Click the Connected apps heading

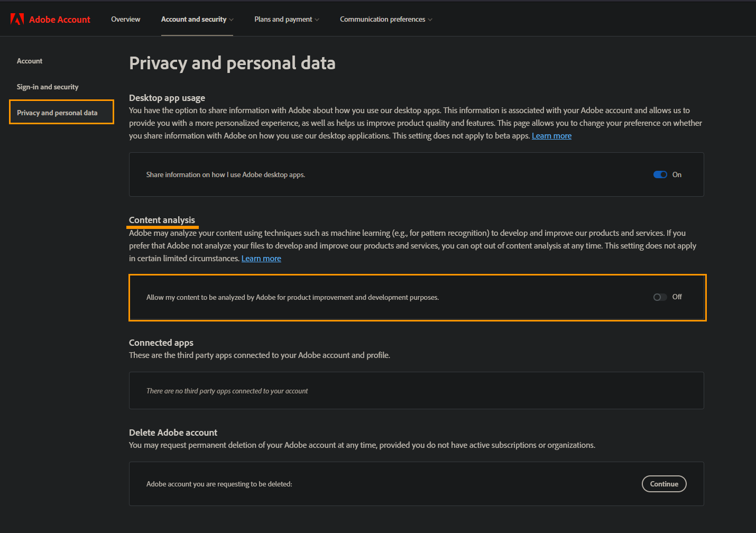(x=161, y=343)
